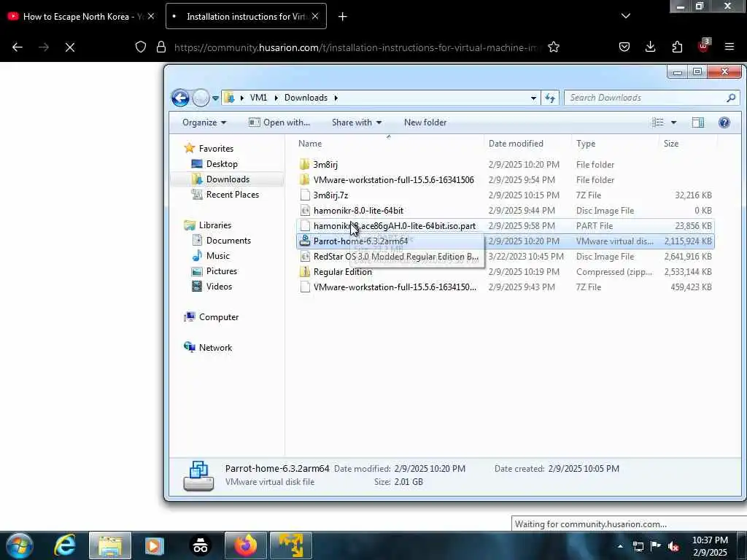747x560 pixels.
Task: Select Computer in navigation pane
Action: pyautogui.click(x=219, y=317)
